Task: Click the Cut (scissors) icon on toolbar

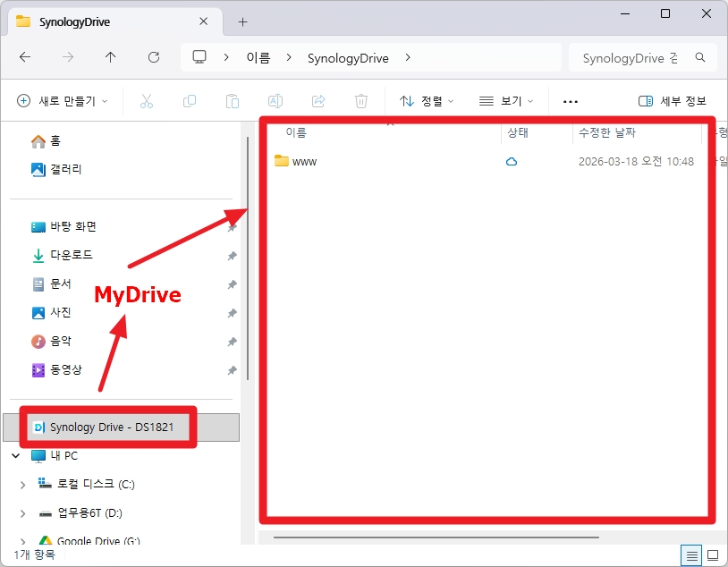Action: [x=146, y=101]
